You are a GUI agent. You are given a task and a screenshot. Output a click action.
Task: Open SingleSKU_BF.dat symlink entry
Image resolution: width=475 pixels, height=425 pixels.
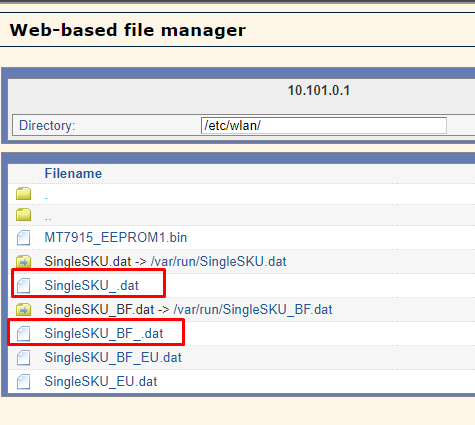click(188, 310)
